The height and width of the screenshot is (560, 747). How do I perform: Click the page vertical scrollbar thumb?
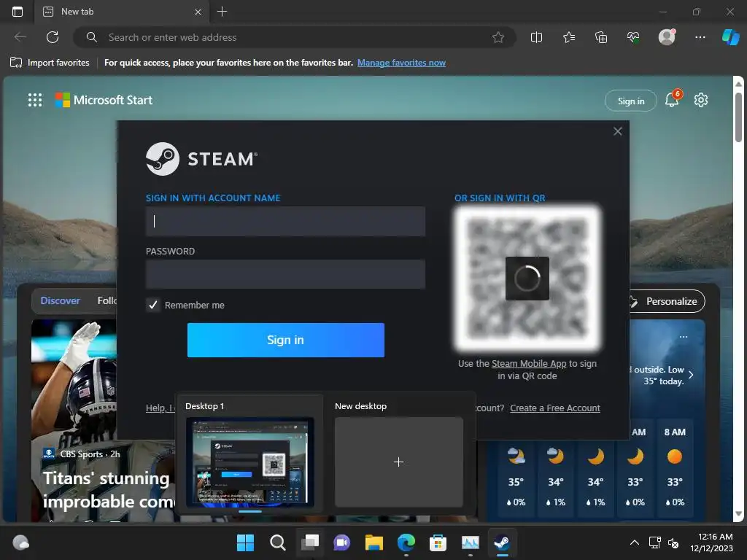[738, 117]
